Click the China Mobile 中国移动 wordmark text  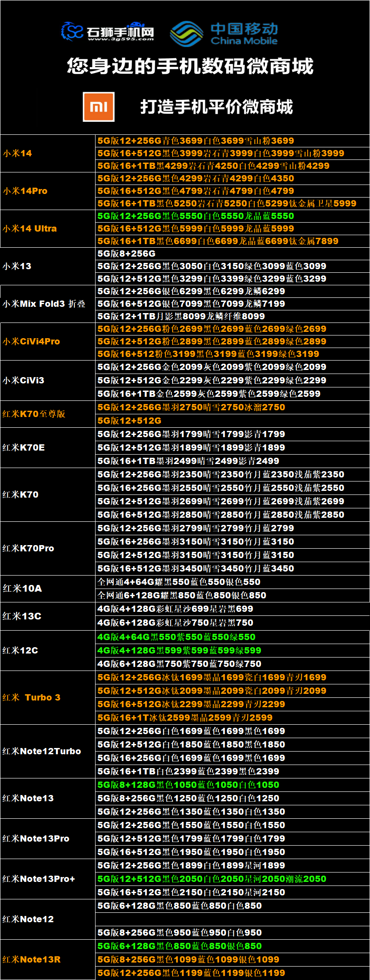click(244, 34)
